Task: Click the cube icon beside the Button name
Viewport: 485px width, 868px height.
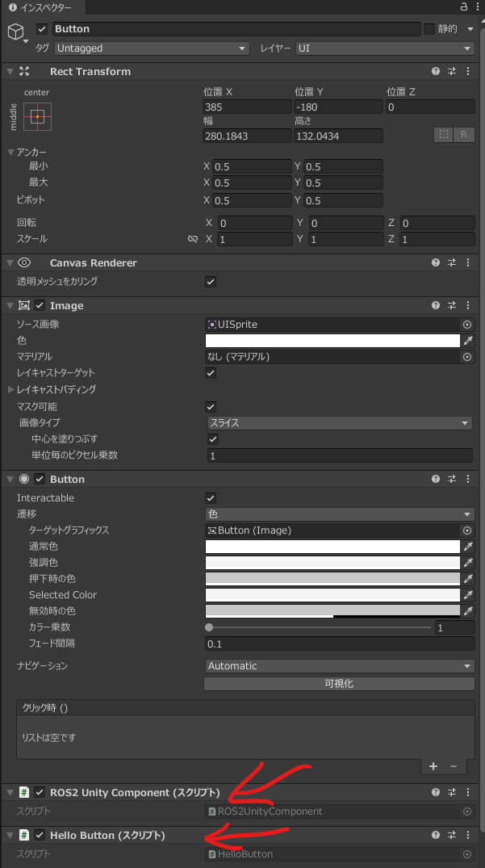Action: pos(16,29)
